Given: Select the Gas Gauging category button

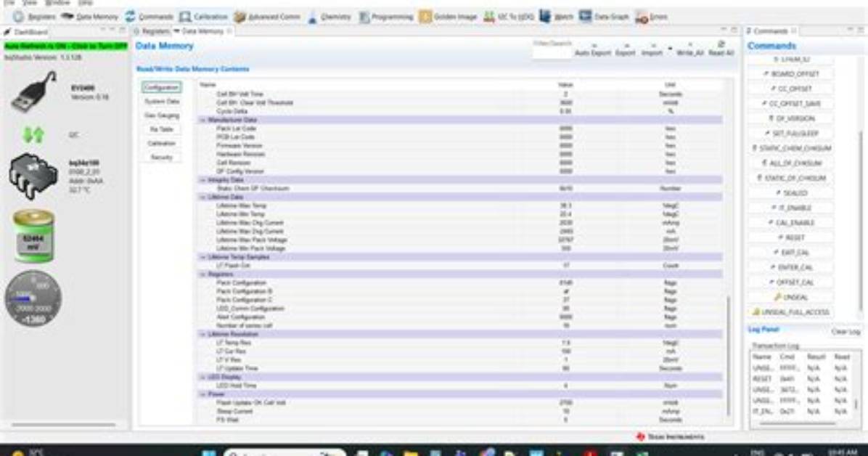Looking at the screenshot, I should click(x=162, y=115).
